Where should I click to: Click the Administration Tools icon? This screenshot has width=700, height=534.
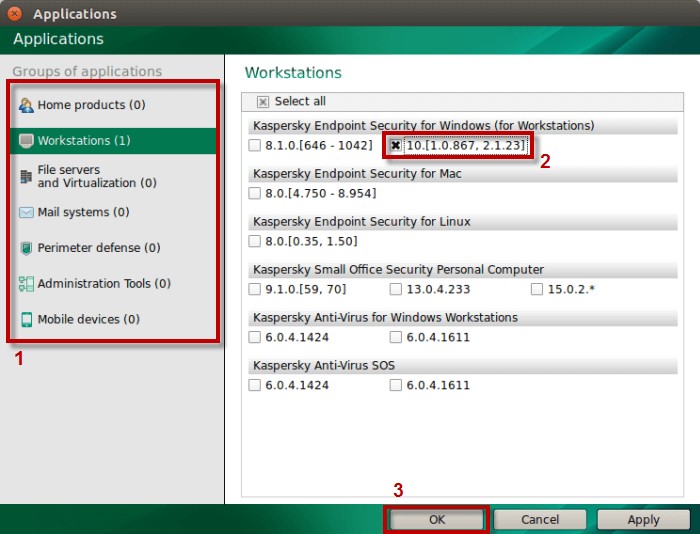point(26,284)
